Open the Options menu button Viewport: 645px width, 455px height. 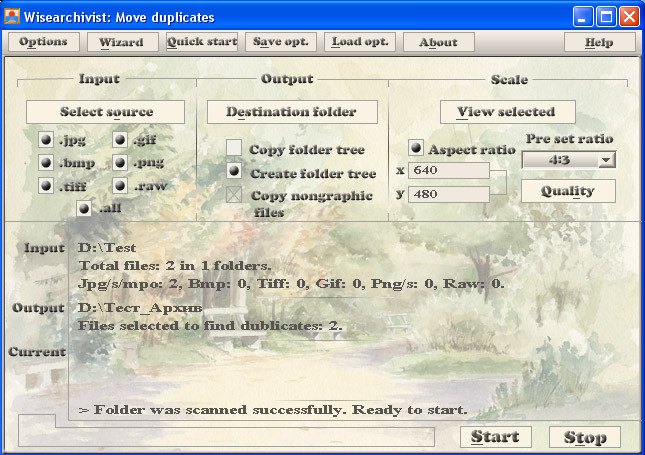click(44, 42)
